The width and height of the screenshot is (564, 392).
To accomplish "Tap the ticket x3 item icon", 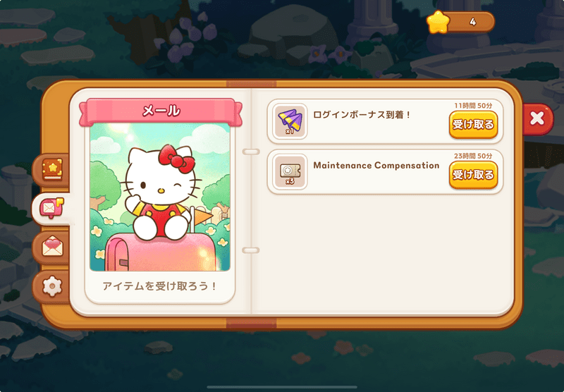I will coord(290,171).
